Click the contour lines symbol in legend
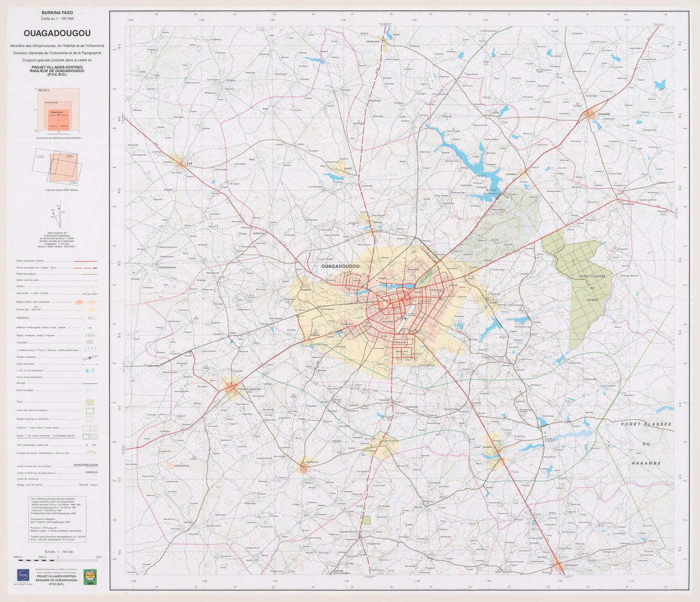The width and height of the screenshot is (700, 602). click(x=91, y=453)
